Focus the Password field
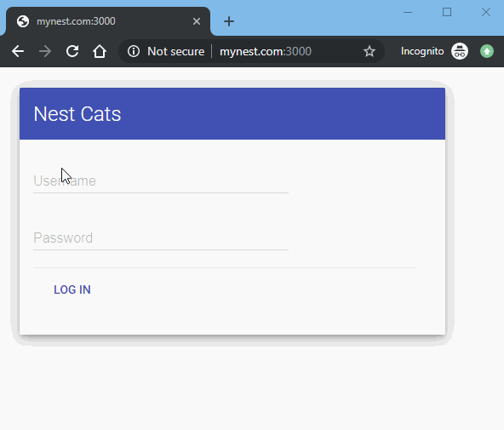Screen dimensions: 504x430 point(161,238)
